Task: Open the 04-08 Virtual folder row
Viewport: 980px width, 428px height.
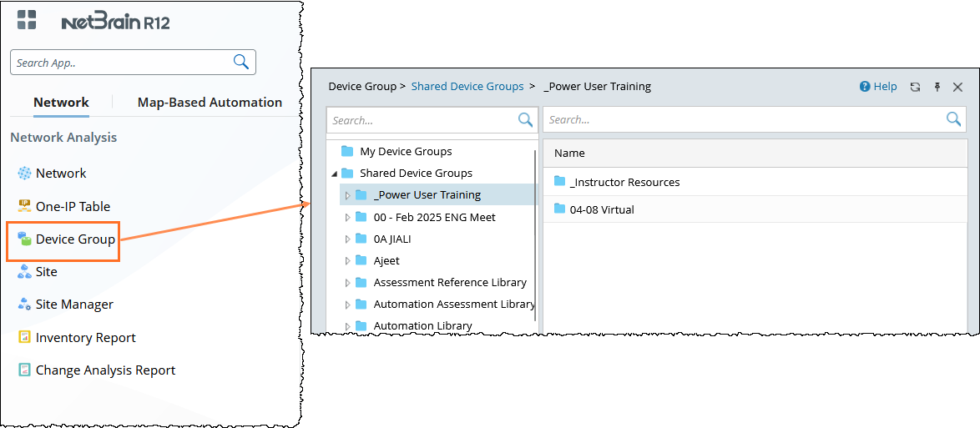Action: click(x=755, y=209)
